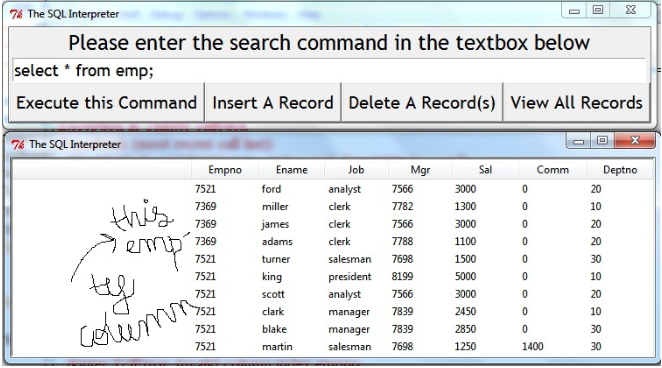Click the Execute this Command button

tap(106, 103)
